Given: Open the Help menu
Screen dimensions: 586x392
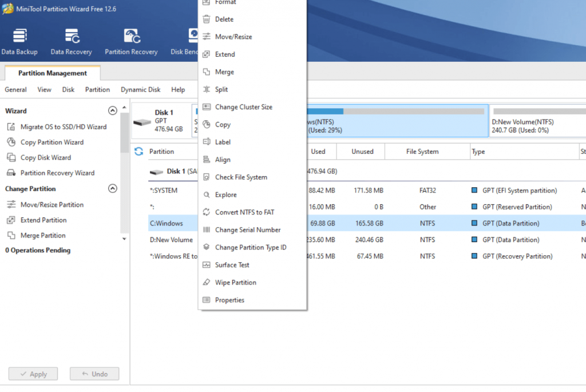Looking at the screenshot, I should click(x=178, y=90).
